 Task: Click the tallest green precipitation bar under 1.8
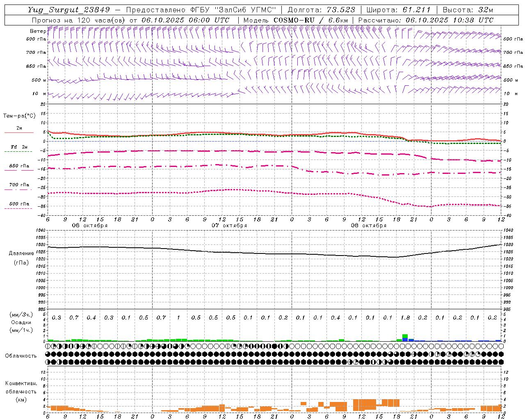405,336
